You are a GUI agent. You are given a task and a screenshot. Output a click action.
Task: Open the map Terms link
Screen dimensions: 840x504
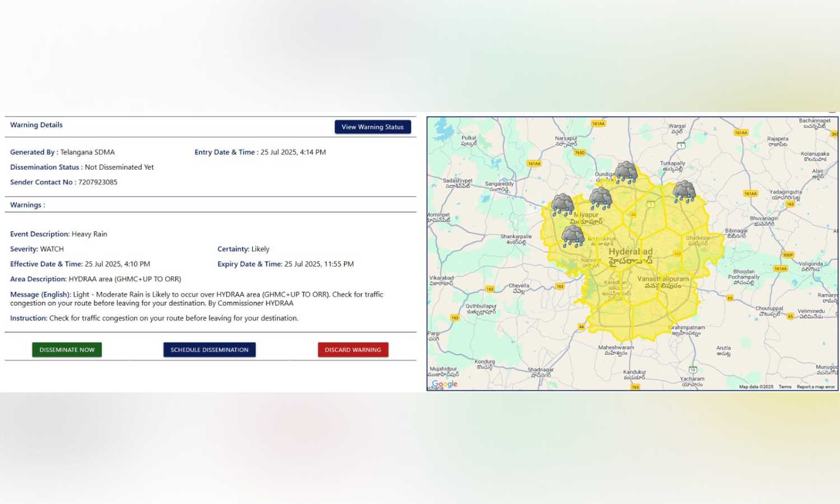(785, 387)
